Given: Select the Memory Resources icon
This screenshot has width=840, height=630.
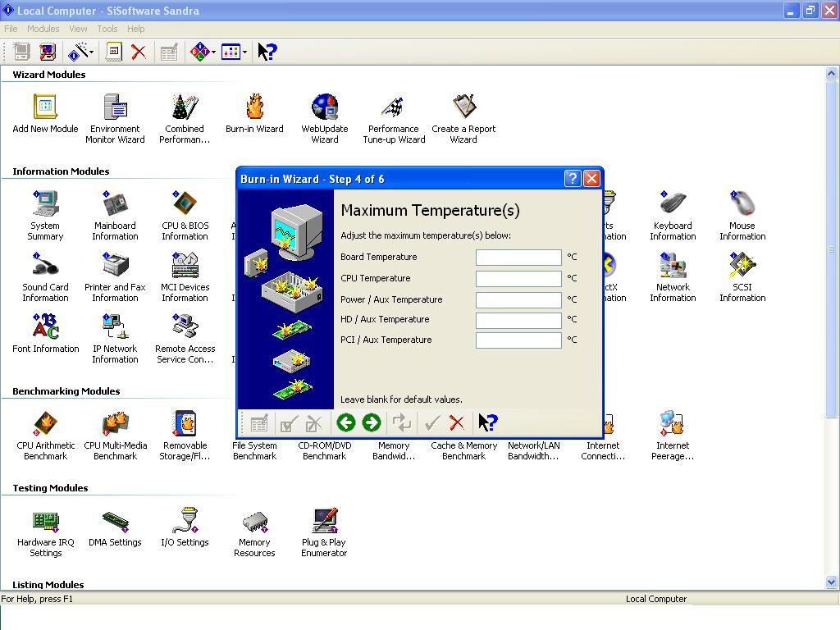Looking at the screenshot, I should 254,532.
